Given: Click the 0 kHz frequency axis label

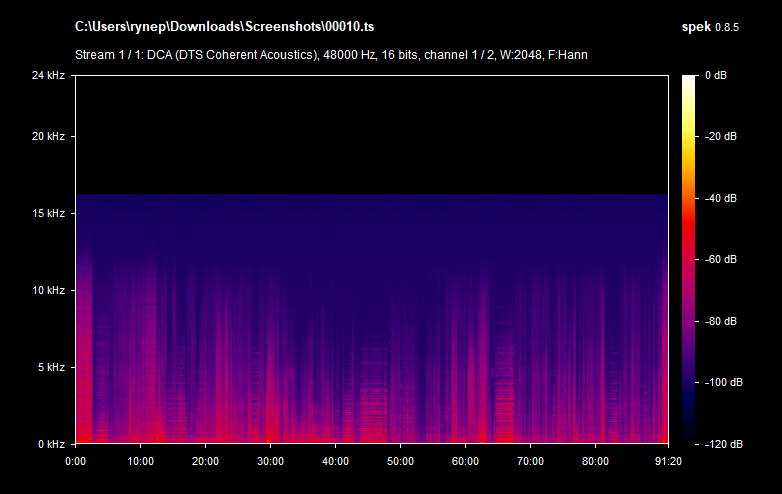Looking at the screenshot, I should pos(50,444).
